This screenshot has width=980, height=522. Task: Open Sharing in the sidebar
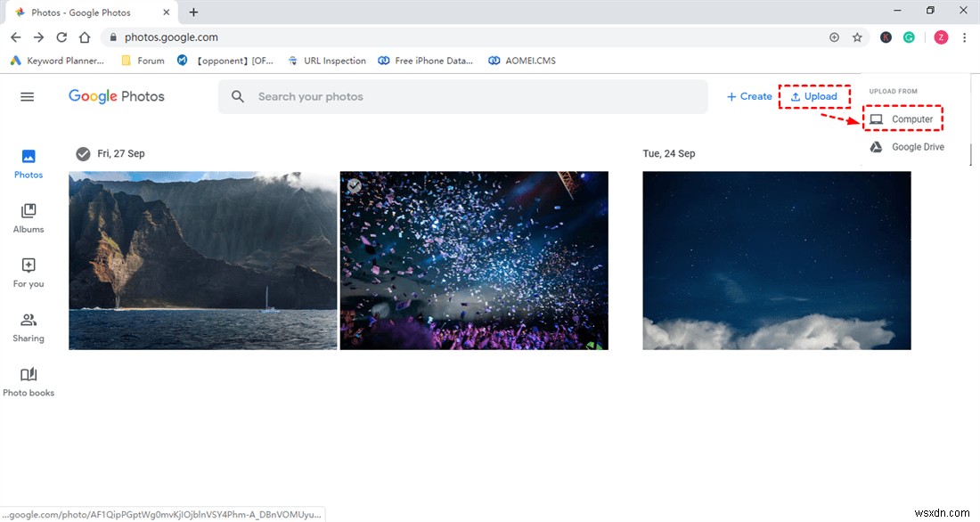pos(29,328)
